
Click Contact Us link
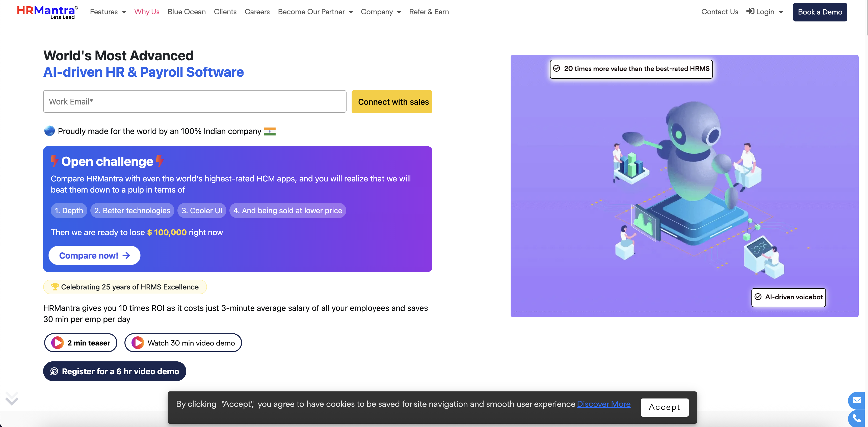pyautogui.click(x=719, y=12)
